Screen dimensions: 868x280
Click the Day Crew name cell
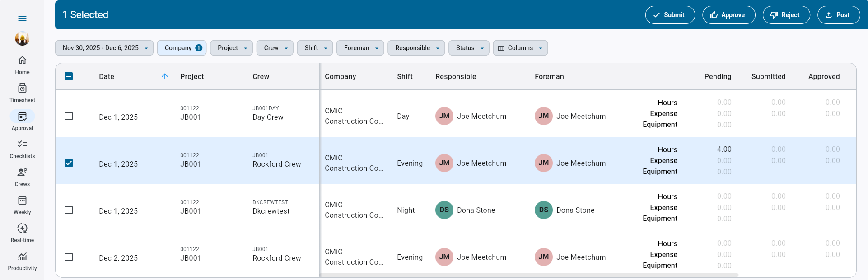click(x=268, y=117)
